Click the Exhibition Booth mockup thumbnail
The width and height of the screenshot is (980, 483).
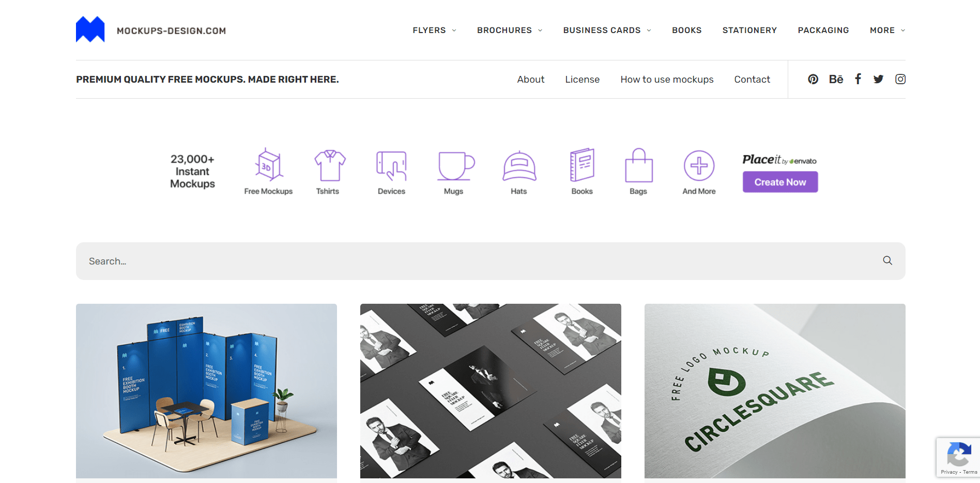[206, 391]
